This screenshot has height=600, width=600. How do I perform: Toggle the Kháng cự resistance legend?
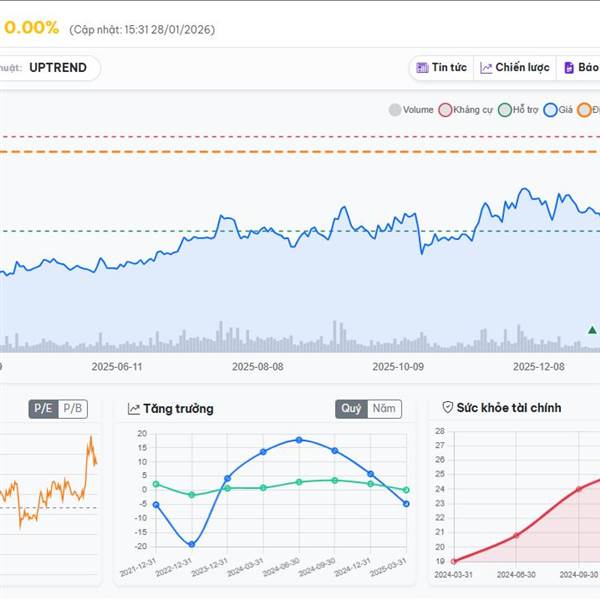coord(445,110)
